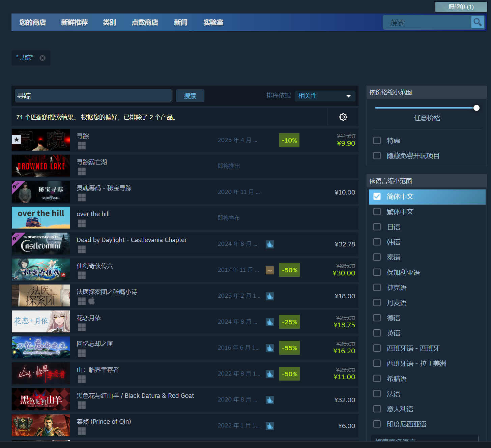Click the -55% discount badge for 回忆忘却之匣
The width and height of the screenshot is (491, 448).
pos(289,348)
